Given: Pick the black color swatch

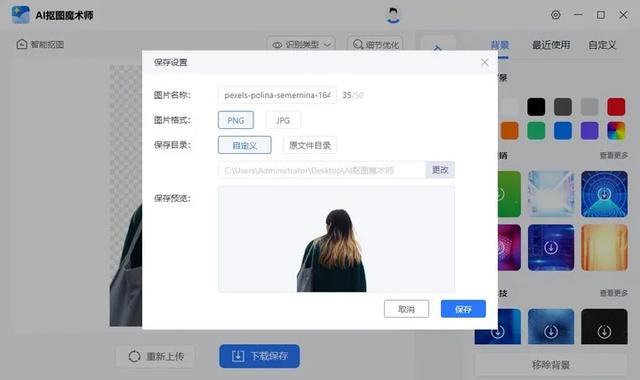Looking at the screenshot, I should pos(536,107).
